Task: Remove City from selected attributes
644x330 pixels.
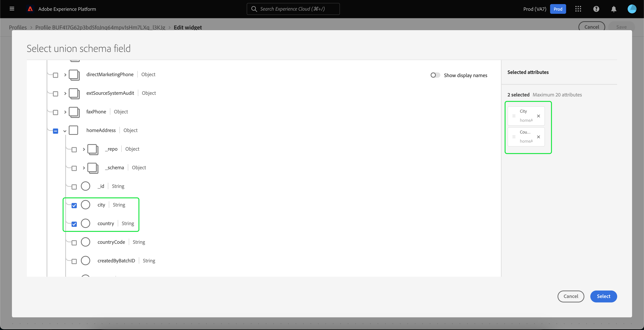Action: tap(539, 116)
